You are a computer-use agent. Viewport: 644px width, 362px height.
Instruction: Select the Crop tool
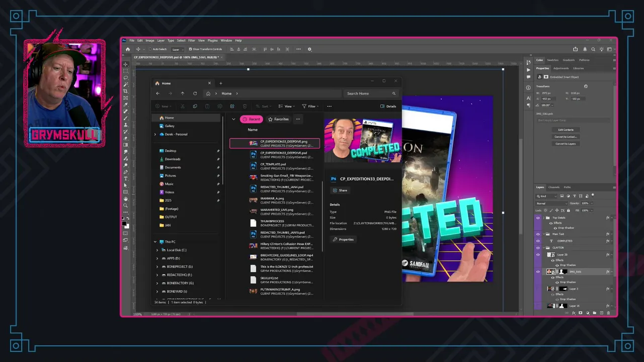click(126, 91)
